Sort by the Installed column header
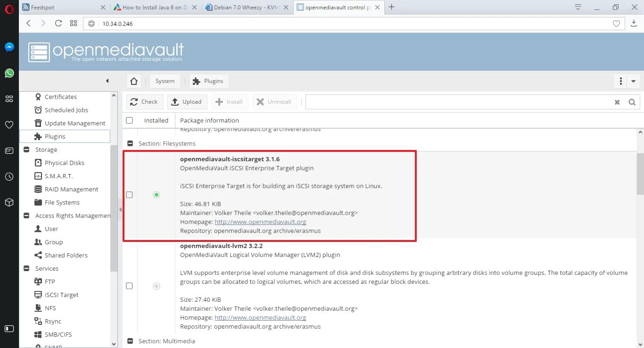 click(156, 120)
